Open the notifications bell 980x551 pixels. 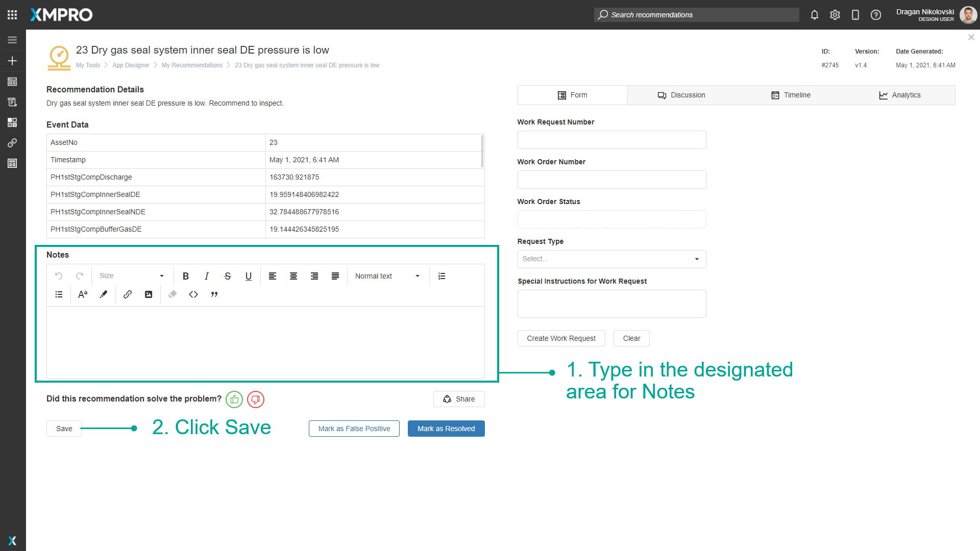tap(815, 15)
